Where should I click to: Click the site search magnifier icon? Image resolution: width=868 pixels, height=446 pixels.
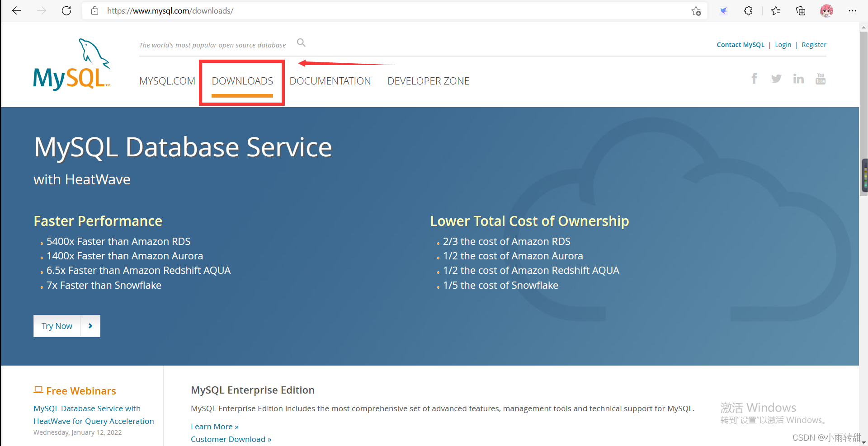point(301,43)
